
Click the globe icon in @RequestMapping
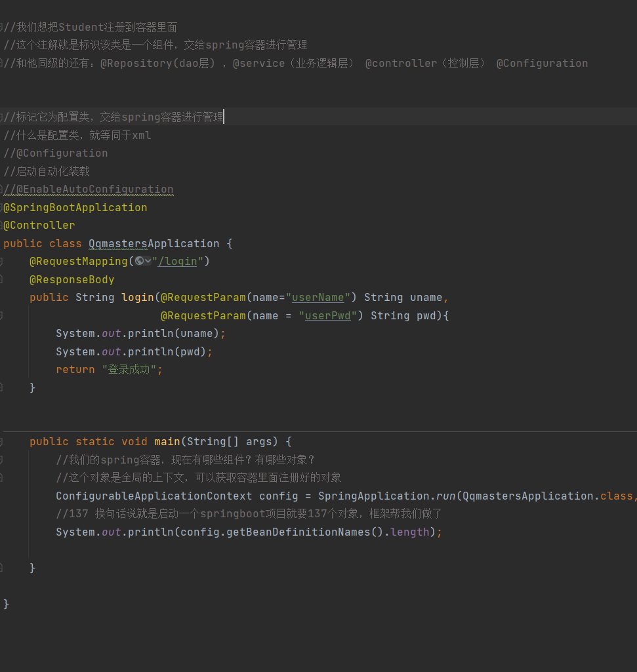point(138,262)
